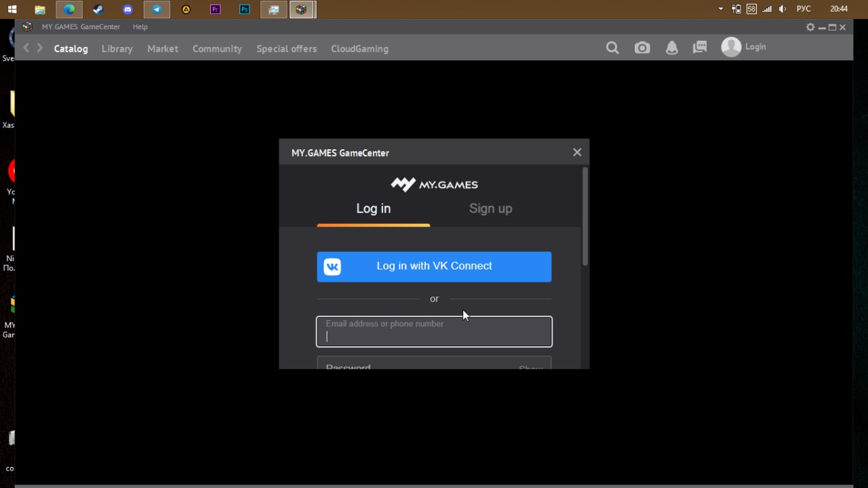Open the MY.GAMES GameCenter menu
Image resolution: width=868 pixels, height=488 pixels.
[x=81, y=27]
